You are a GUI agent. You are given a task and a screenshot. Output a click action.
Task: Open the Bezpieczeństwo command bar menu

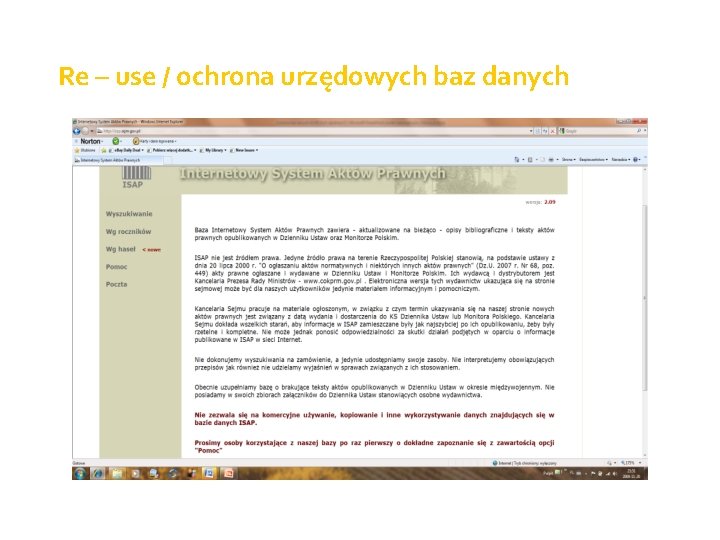coord(593,159)
